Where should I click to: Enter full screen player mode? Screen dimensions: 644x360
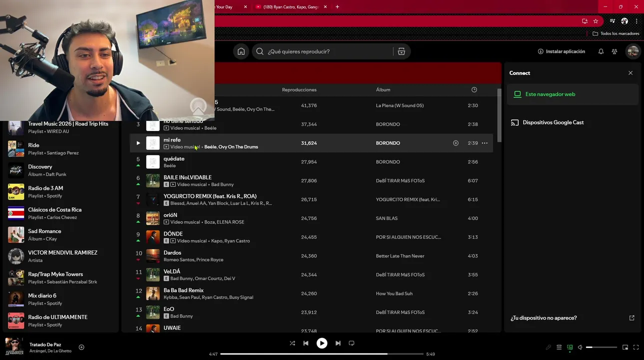pyautogui.click(x=636, y=347)
